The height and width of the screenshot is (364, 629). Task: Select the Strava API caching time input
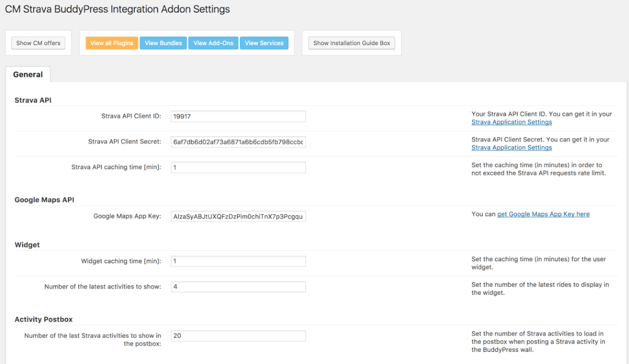coord(238,168)
